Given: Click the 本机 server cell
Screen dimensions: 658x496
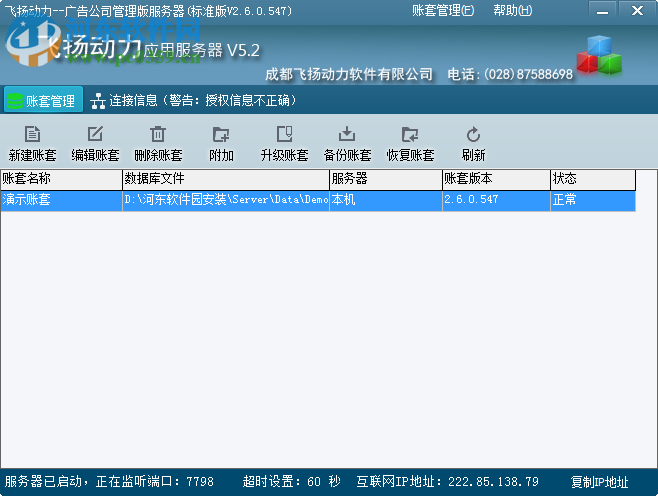Looking at the screenshot, I should pos(386,200).
